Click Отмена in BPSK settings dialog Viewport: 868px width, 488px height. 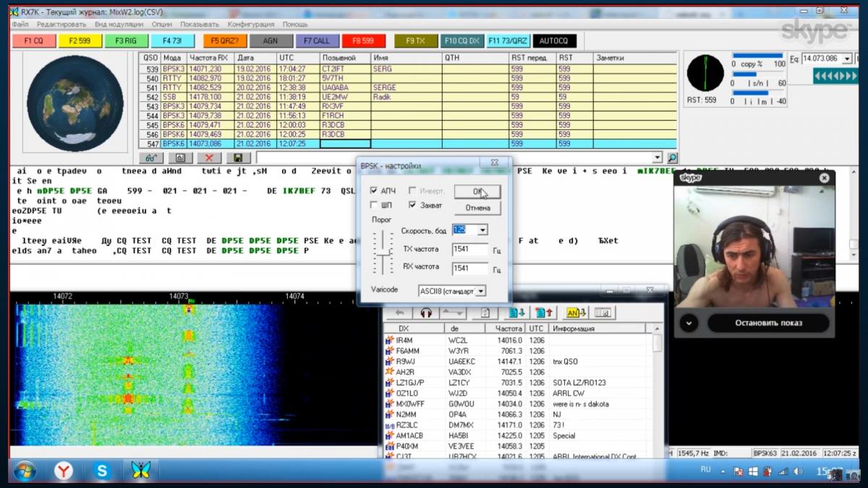tap(477, 207)
